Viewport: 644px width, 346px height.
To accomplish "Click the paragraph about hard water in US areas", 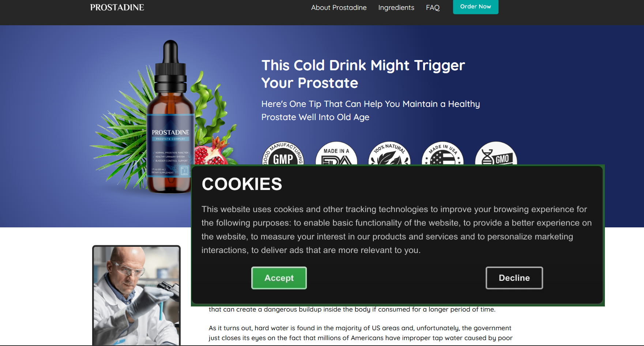I will (x=360, y=333).
